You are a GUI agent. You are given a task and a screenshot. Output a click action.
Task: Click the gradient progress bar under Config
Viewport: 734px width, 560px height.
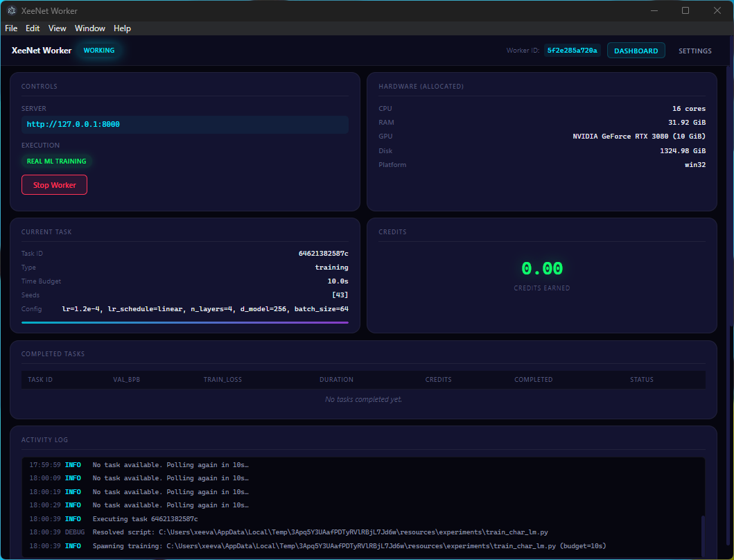click(184, 321)
